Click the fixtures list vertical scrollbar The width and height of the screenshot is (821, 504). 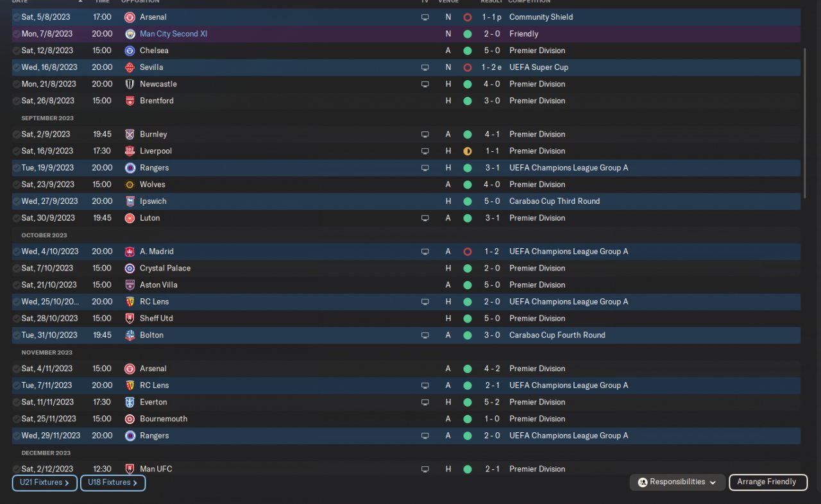(805, 122)
